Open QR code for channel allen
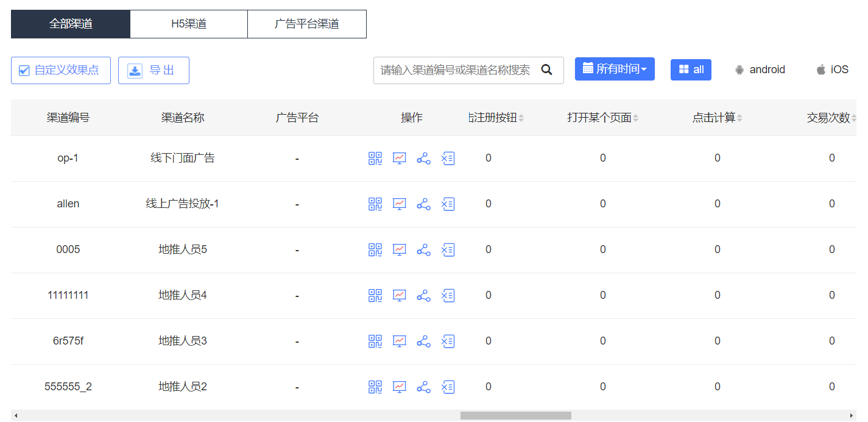The height and width of the screenshot is (422, 868). [375, 204]
